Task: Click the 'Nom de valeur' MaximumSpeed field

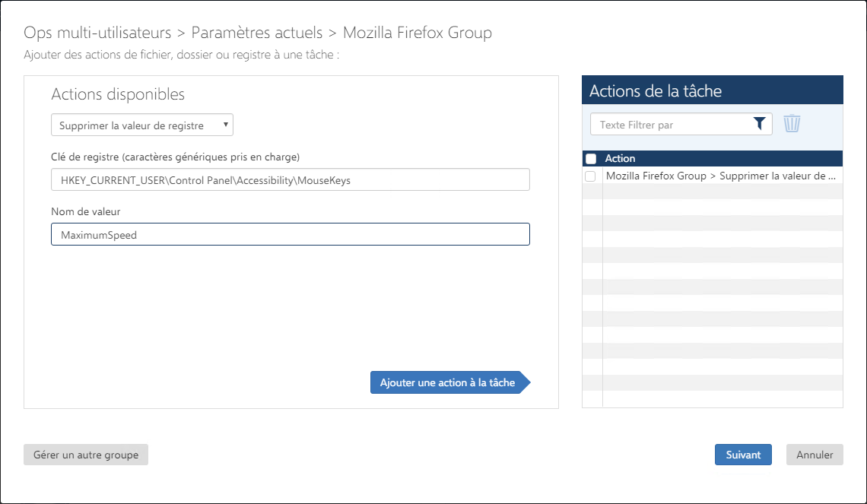Action: 290,235
